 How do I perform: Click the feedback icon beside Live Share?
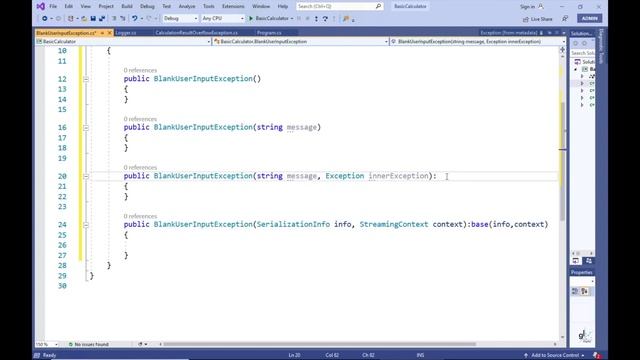[x=565, y=19]
